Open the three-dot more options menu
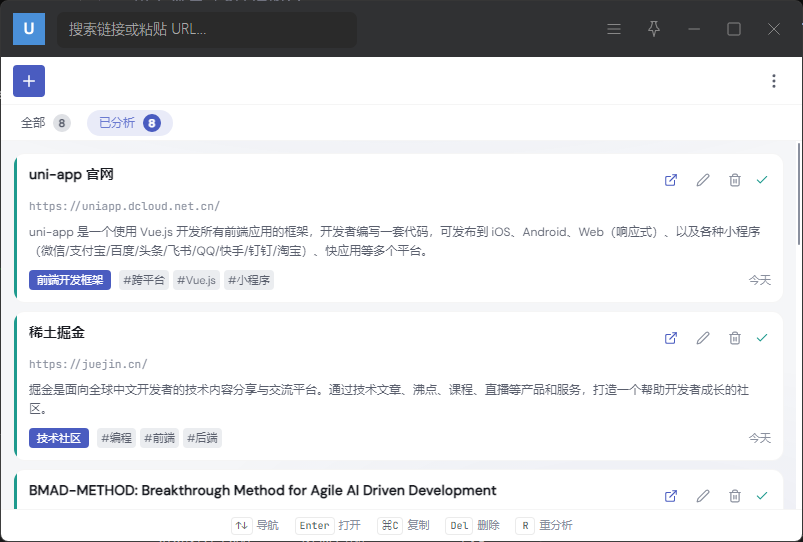803x542 pixels. [x=773, y=81]
